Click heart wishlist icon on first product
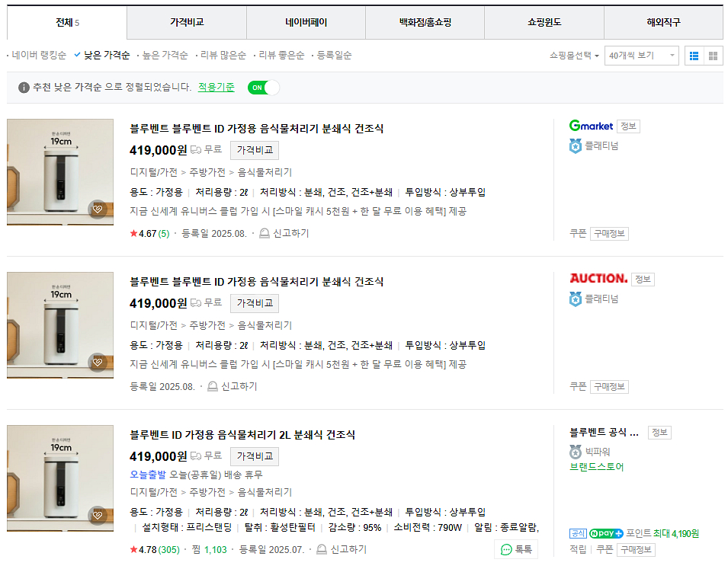 97,209
